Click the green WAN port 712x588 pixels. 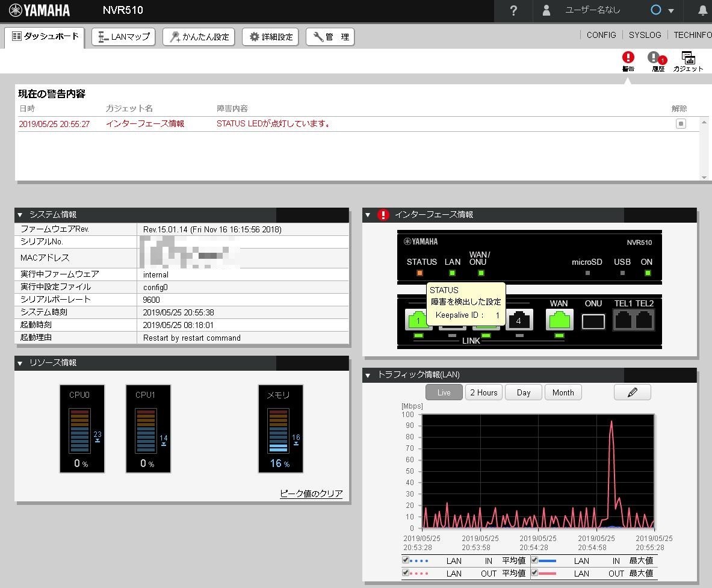click(560, 320)
